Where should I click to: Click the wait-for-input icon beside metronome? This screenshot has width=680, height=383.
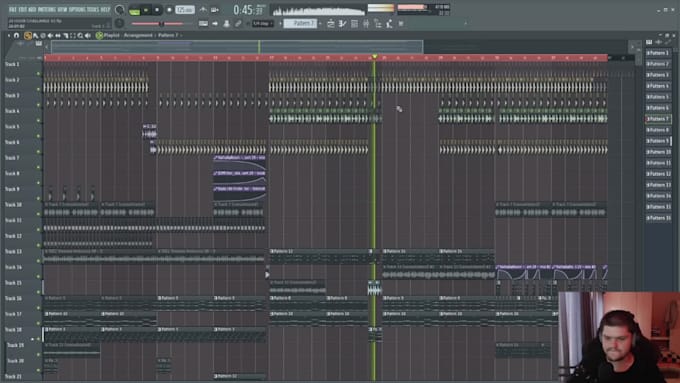(x=215, y=10)
